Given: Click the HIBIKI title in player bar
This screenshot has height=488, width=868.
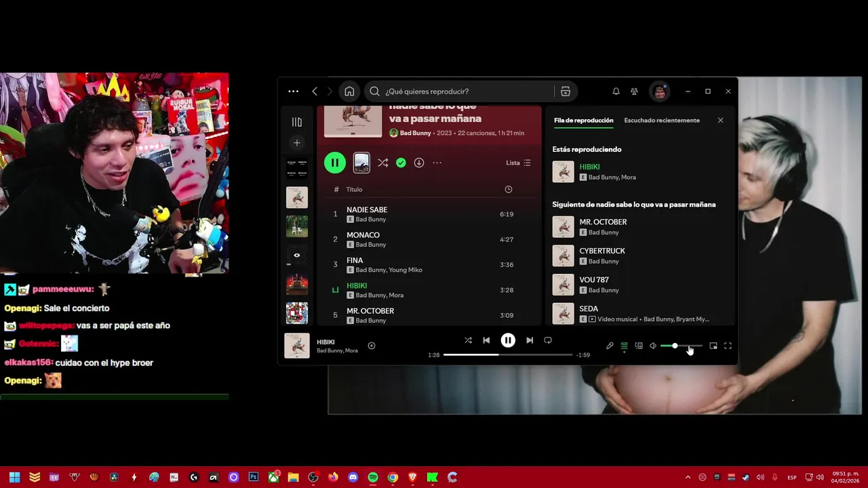Looking at the screenshot, I should [325, 342].
